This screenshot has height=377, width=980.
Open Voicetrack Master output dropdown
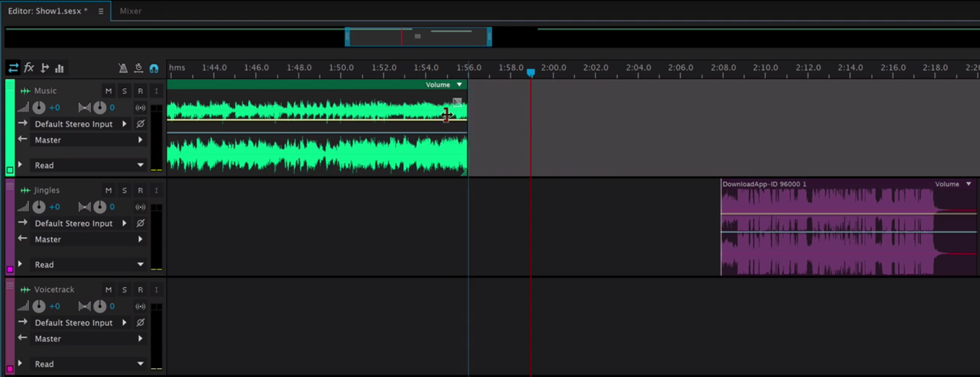tap(88, 338)
